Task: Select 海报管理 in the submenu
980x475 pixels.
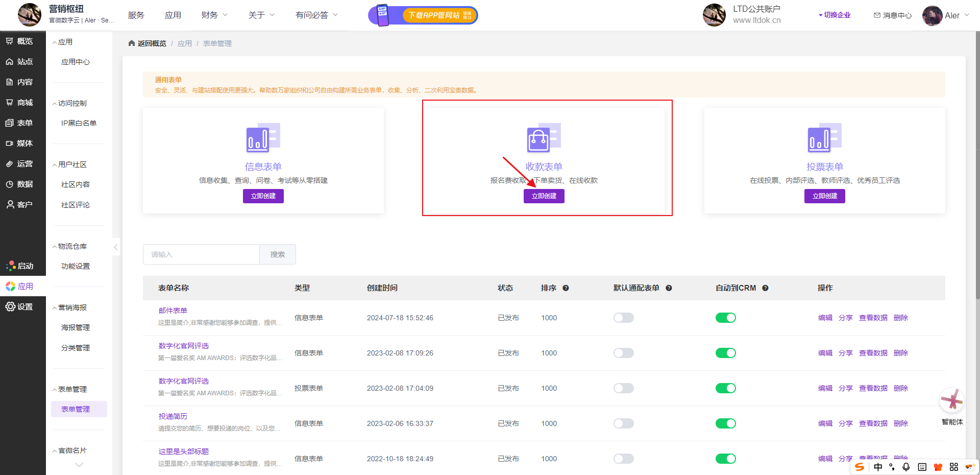Action: [76, 327]
